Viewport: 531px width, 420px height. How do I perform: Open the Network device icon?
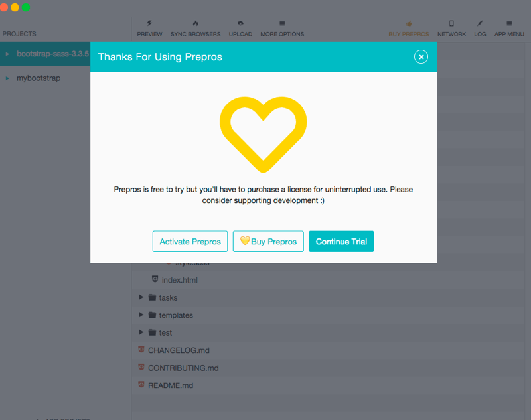pyautogui.click(x=451, y=23)
